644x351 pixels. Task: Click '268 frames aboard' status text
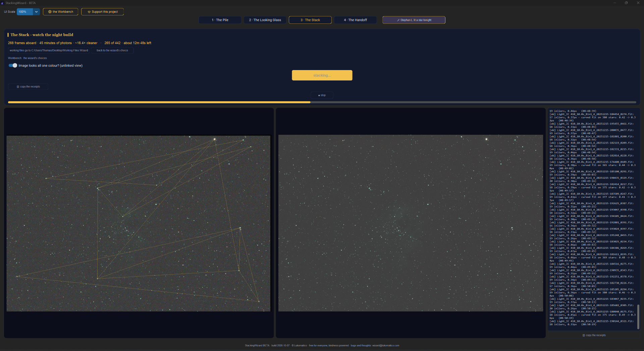click(x=22, y=43)
